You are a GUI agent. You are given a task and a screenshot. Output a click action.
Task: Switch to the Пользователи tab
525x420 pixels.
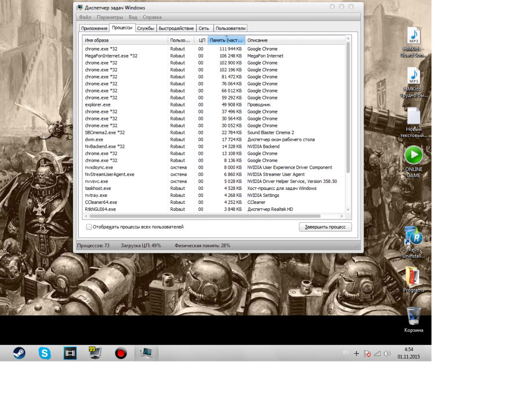231,28
